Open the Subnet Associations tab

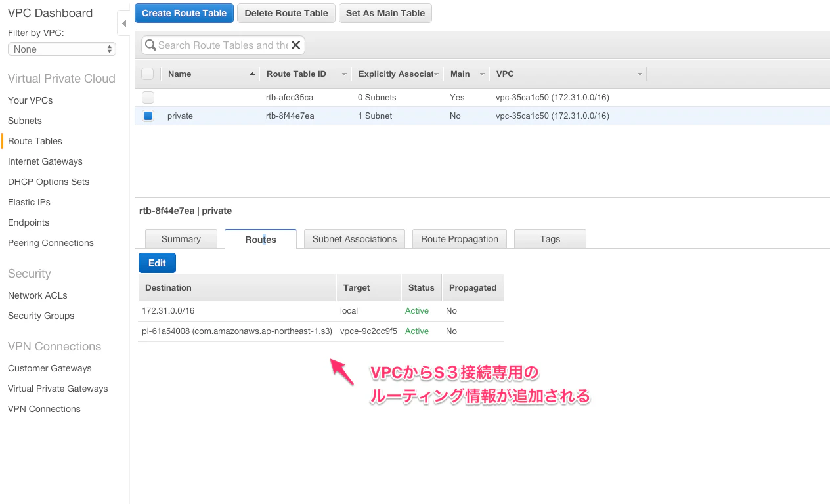coord(355,239)
